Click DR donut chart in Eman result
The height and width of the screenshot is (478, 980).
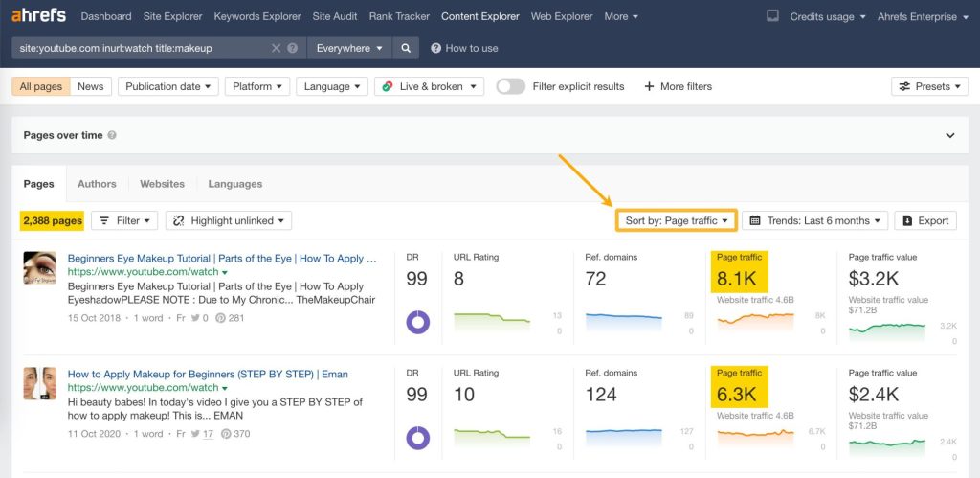(418, 438)
